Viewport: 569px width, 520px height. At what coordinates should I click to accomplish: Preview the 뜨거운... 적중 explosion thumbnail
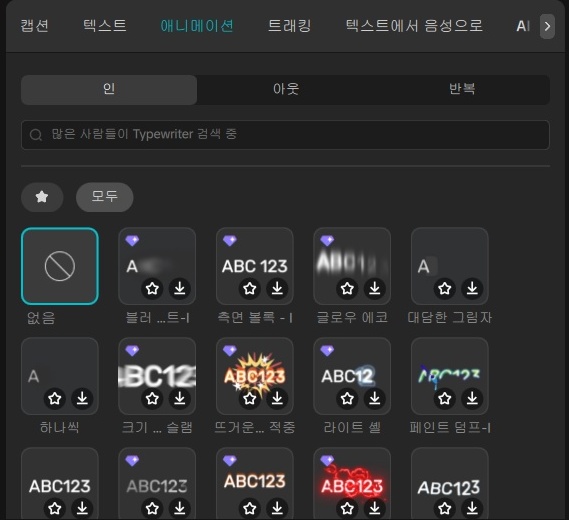coord(255,376)
